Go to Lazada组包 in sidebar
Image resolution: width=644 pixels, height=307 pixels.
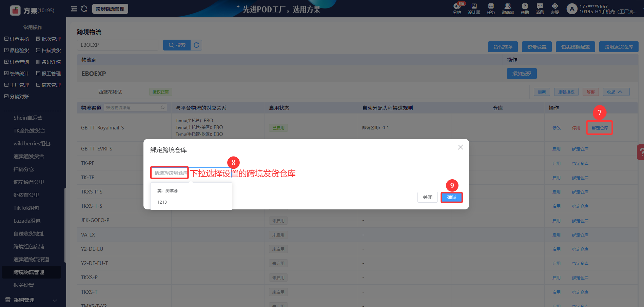tap(27, 221)
